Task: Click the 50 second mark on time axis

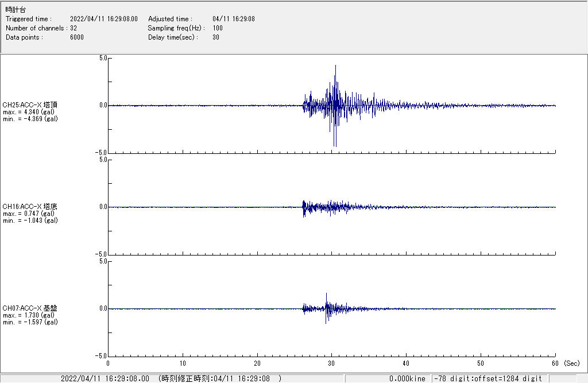Action: point(481,363)
